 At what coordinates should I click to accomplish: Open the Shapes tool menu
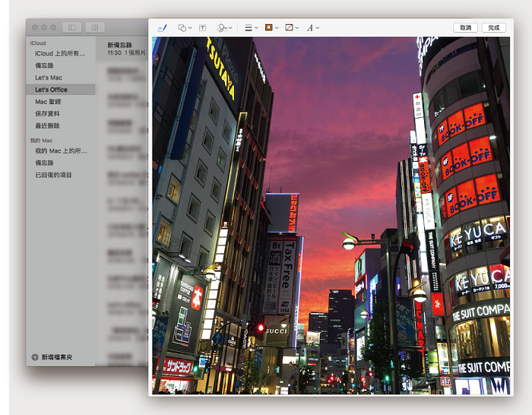[x=184, y=27]
